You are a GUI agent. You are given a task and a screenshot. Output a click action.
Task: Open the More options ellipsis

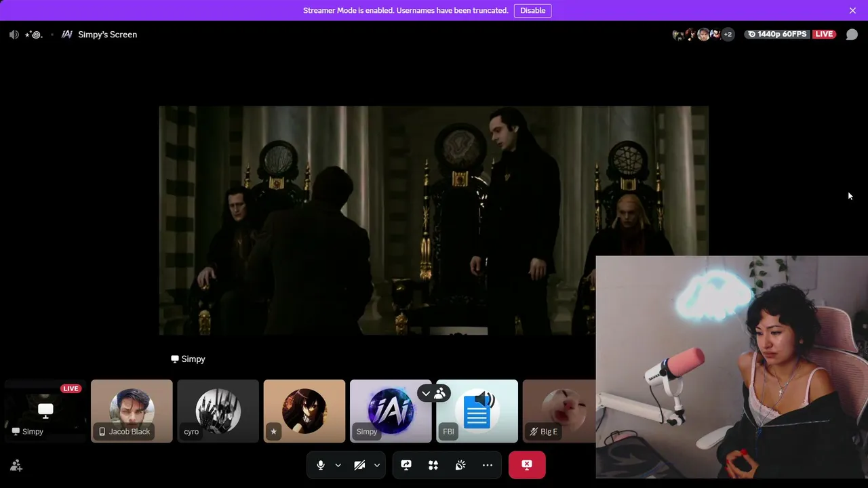[488, 465]
